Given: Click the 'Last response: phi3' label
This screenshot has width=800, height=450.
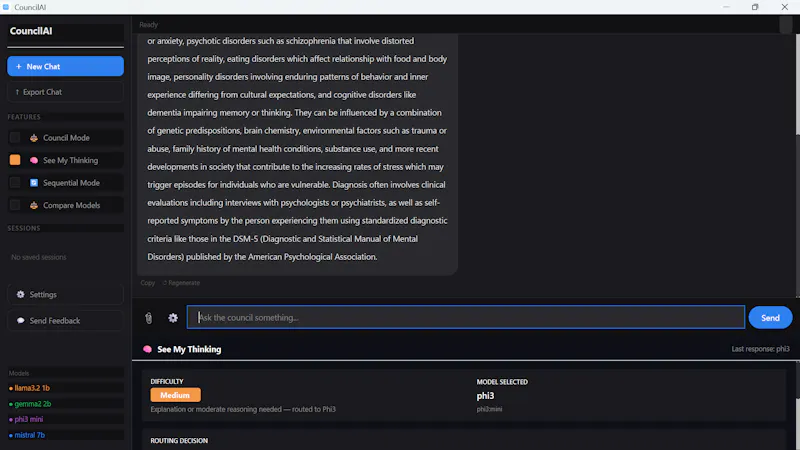Looking at the screenshot, I should pos(760,349).
